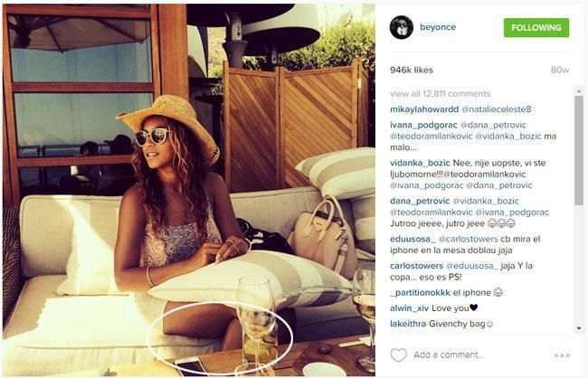Open ivana_podgorac commenter profile
Viewport: 588px width, 379px height.
tap(423, 125)
